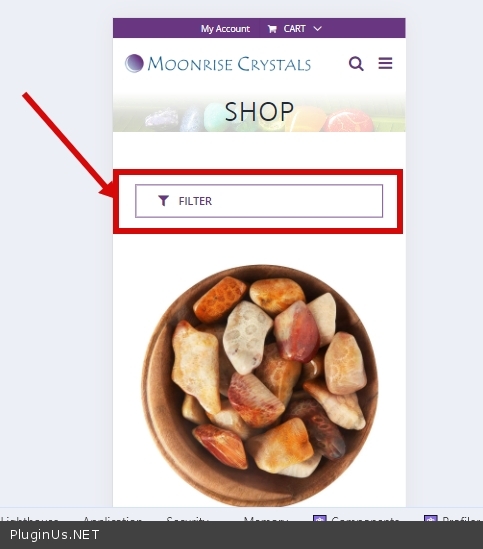This screenshot has height=549, width=483.
Task: Switch to the Components devtools tab
Action: coord(365,519)
